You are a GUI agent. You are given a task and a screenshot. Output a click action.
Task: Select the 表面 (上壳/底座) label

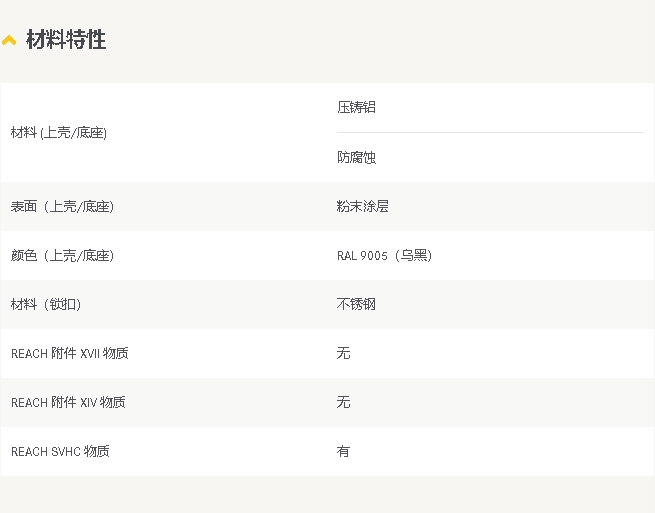[62, 206]
